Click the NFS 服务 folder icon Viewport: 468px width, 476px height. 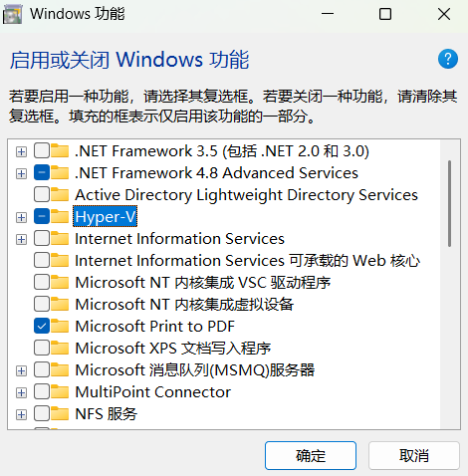point(60,413)
